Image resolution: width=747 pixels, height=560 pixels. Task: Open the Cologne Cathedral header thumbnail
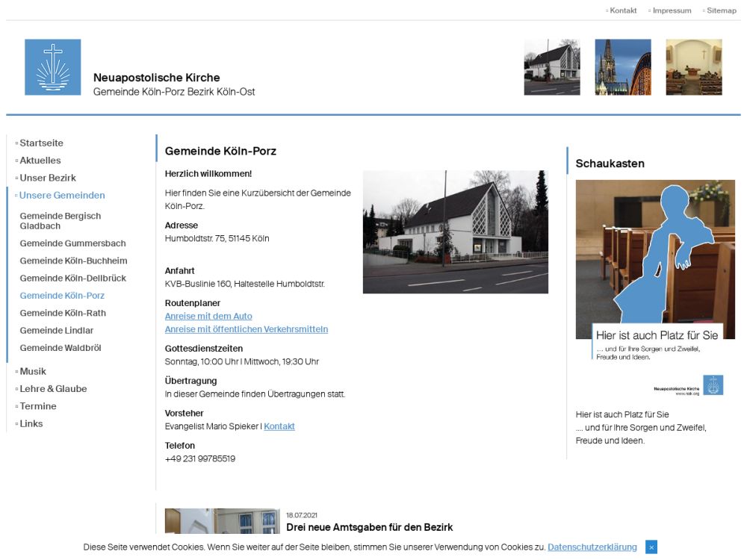623,67
